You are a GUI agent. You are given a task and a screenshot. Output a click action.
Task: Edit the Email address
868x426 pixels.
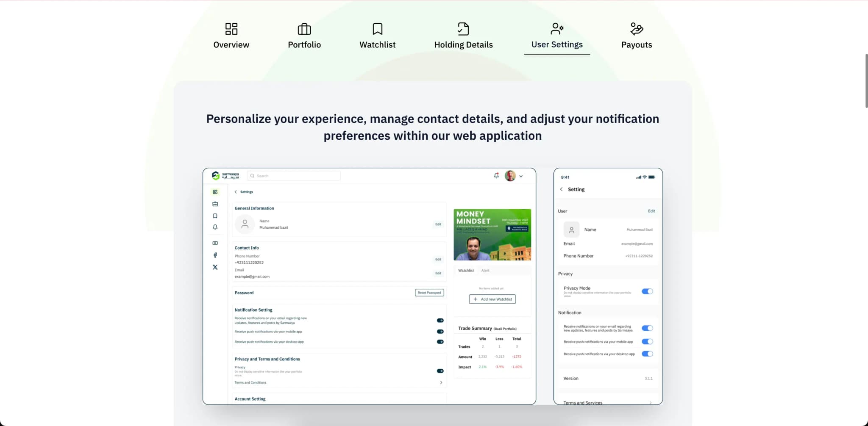[438, 273]
